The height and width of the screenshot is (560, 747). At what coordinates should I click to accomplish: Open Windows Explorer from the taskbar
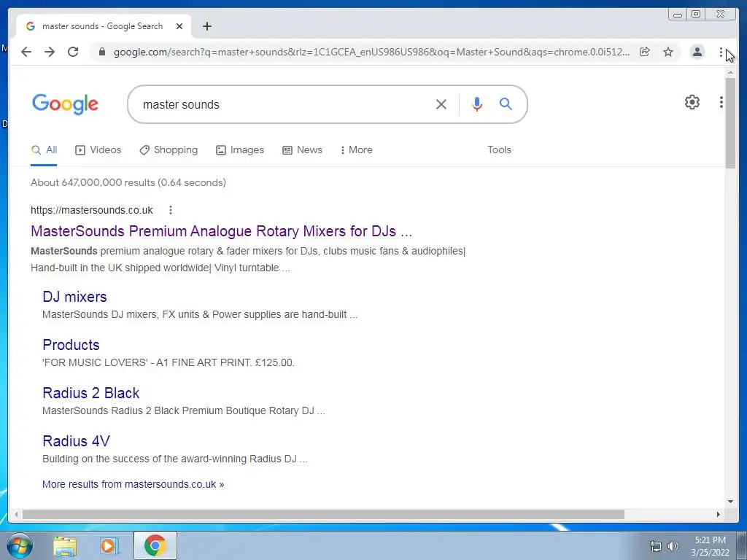click(x=65, y=545)
